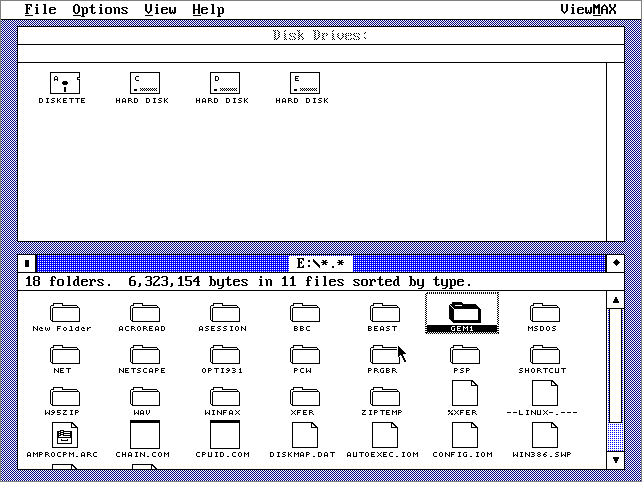Select the WIN386.SWP file icon
Screen dimensions: 642x482
(x=545, y=435)
